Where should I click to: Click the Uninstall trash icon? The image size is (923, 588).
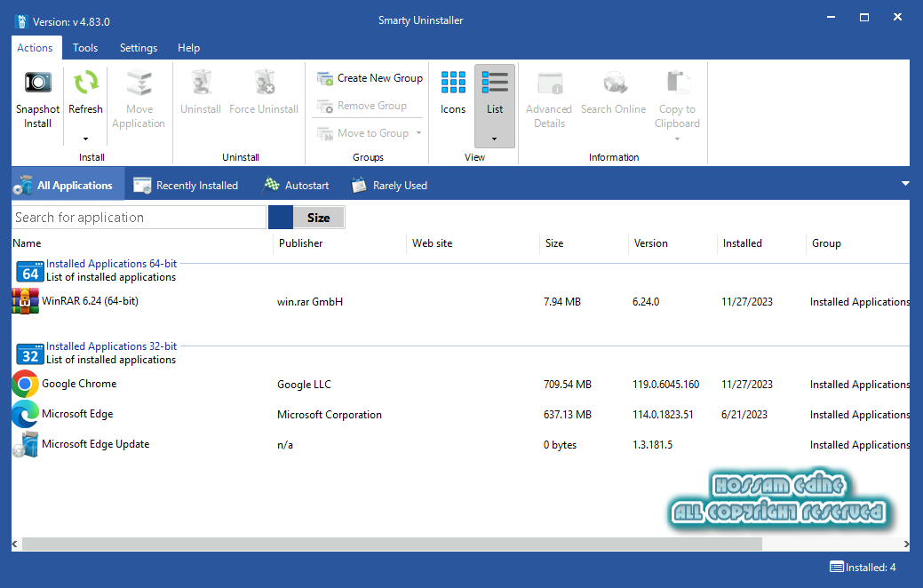[x=201, y=83]
